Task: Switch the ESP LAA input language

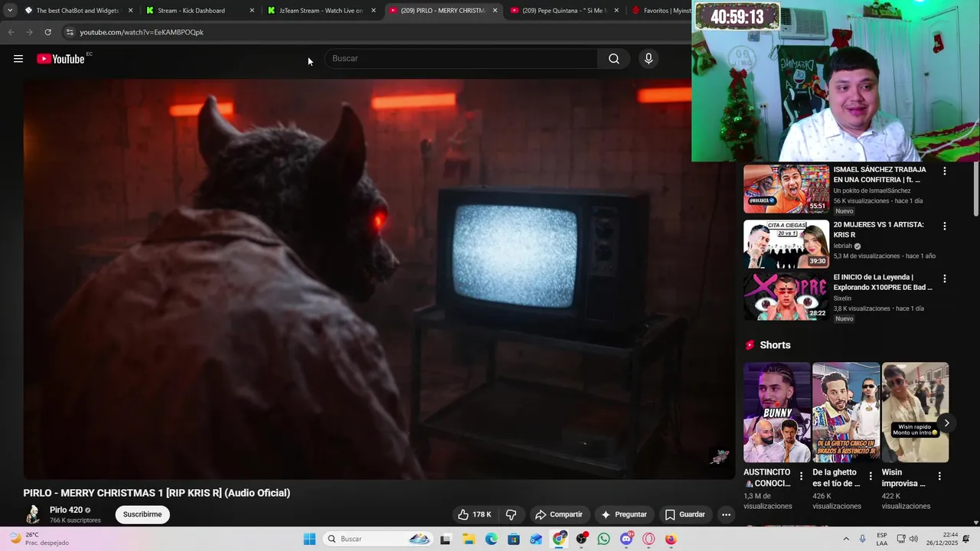Action: 883,539
